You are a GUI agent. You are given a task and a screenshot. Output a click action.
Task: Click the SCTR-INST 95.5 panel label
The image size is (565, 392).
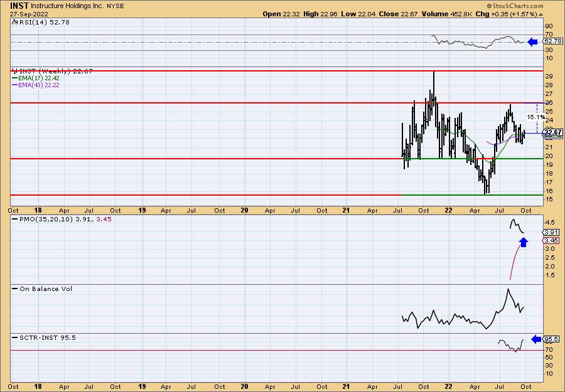[x=48, y=337]
